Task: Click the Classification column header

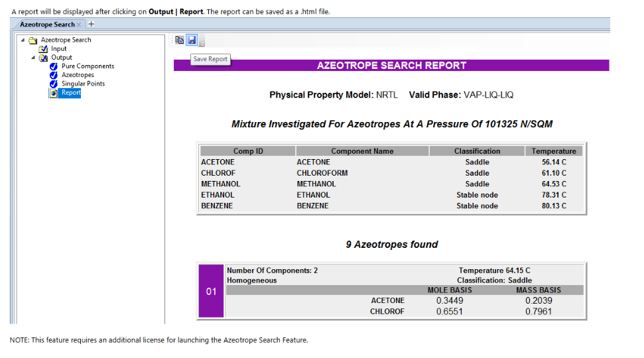Action: click(x=477, y=151)
